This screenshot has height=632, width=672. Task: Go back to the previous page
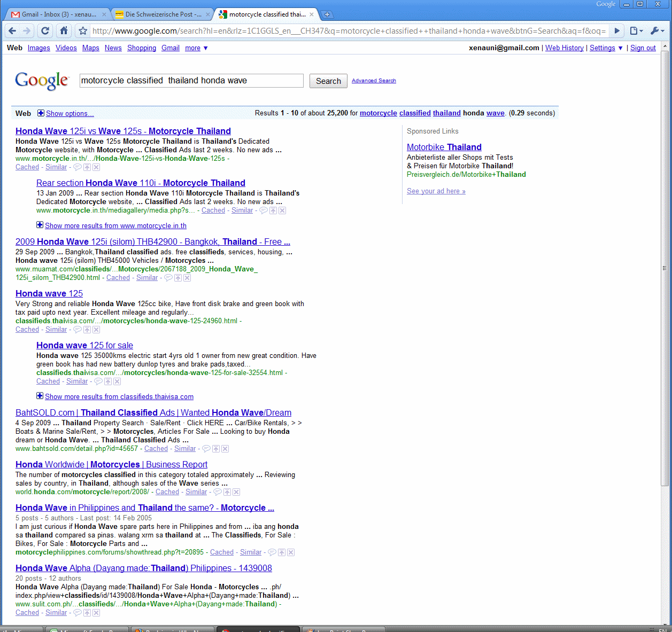click(x=13, y=31)
